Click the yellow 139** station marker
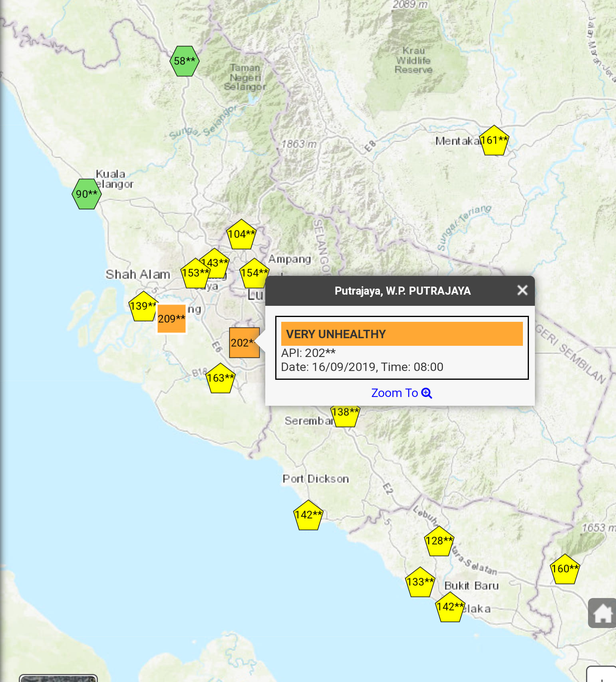Viewport: 616px width, 682px height. coord(143,306)
